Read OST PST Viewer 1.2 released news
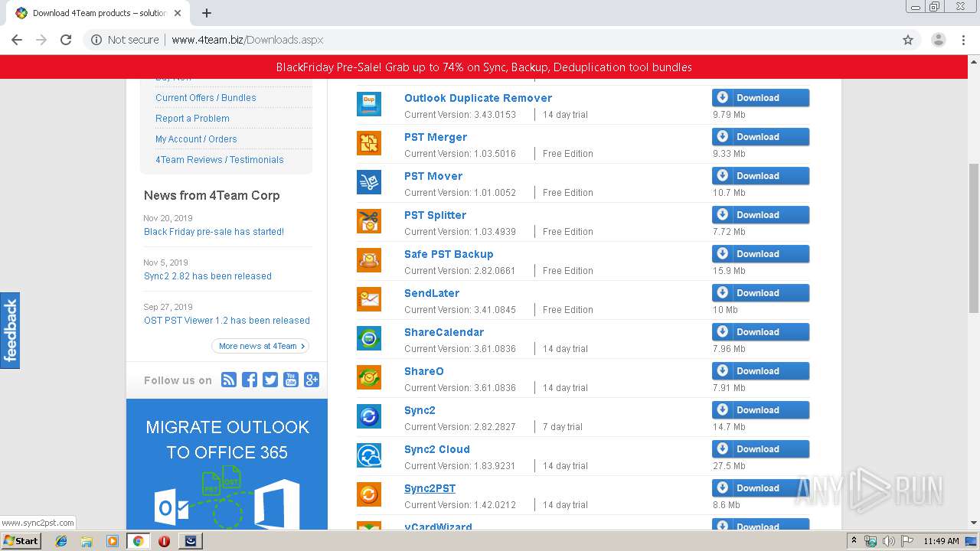Screen dimensions: 980x551 click(227, 321)
